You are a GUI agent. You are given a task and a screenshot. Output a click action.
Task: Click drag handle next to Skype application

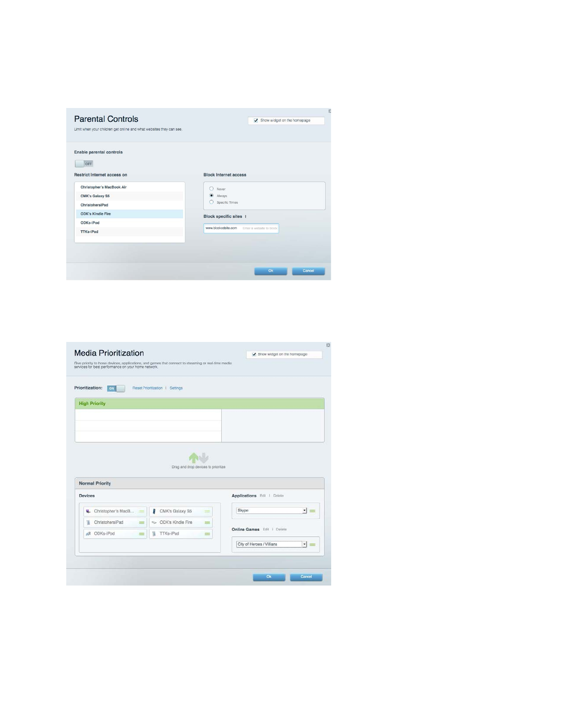click(313, 511)
